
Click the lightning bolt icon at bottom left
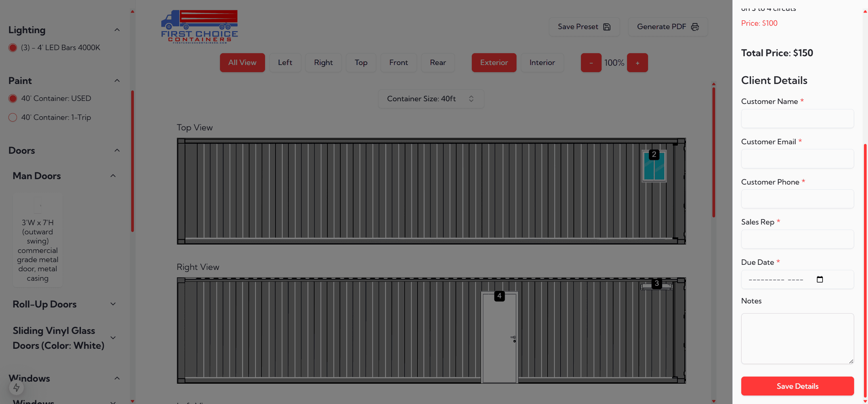(16, 387)
